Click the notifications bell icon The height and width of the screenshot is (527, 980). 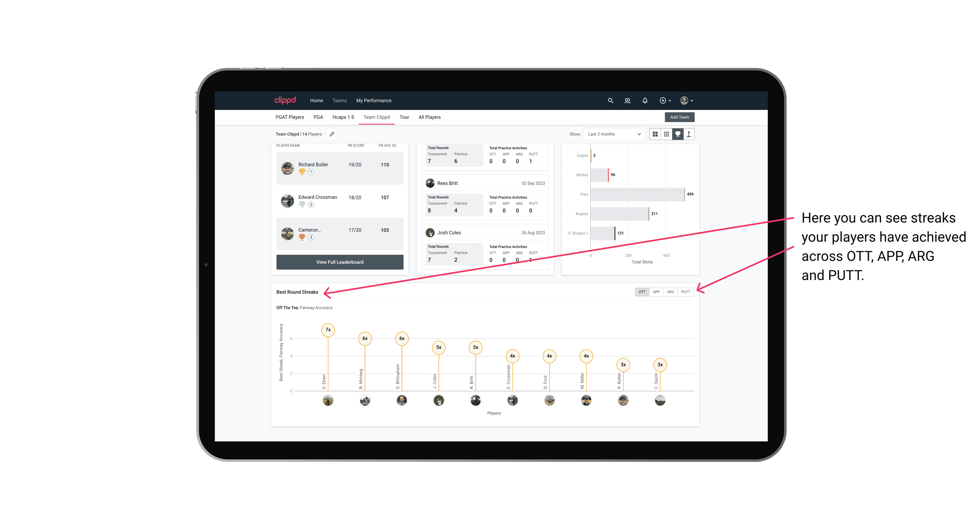click(645, 101)
